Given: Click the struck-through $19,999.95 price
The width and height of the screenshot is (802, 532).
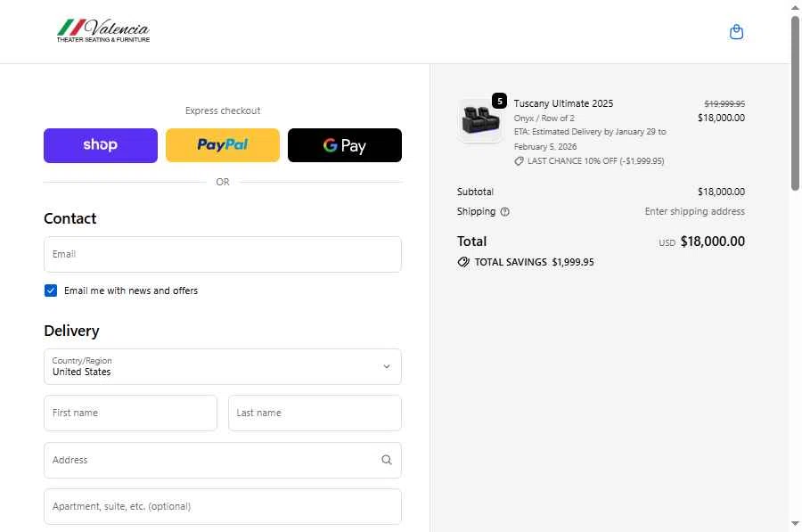Looking at the screenshot, I should point(724,104).
